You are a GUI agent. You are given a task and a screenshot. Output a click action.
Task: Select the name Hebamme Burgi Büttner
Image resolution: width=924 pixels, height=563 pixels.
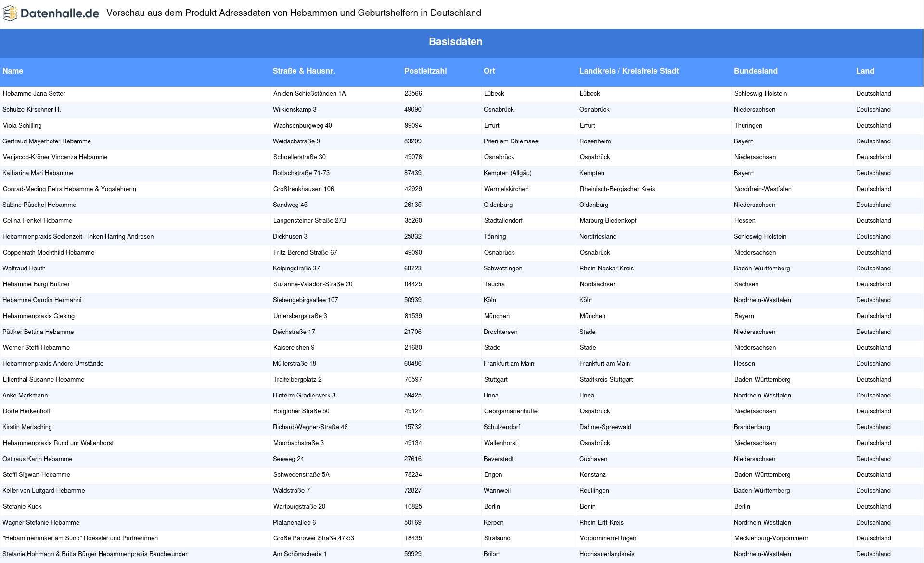click(x=37, y=284)
